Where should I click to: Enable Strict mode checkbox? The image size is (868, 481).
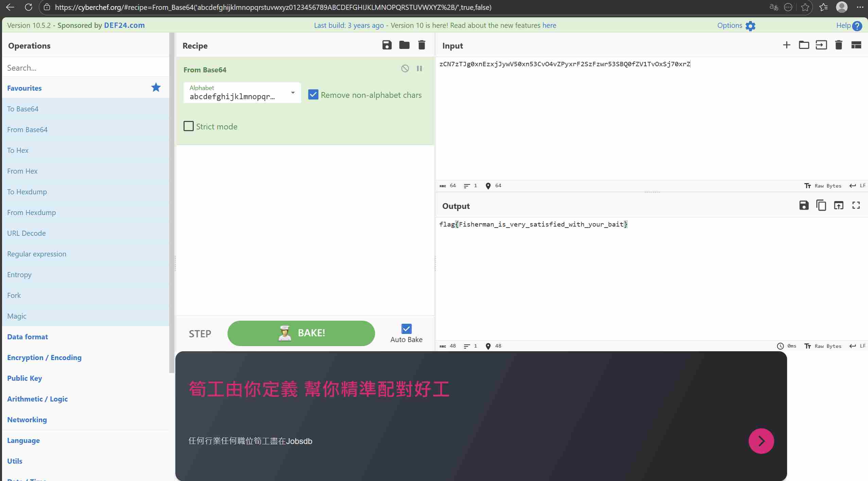click(x=189, y=126)
